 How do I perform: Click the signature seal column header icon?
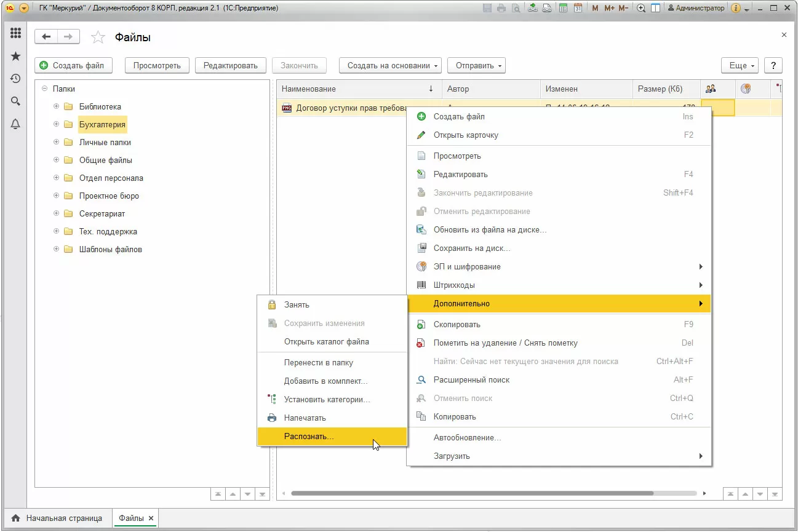[x=746, y=89]
